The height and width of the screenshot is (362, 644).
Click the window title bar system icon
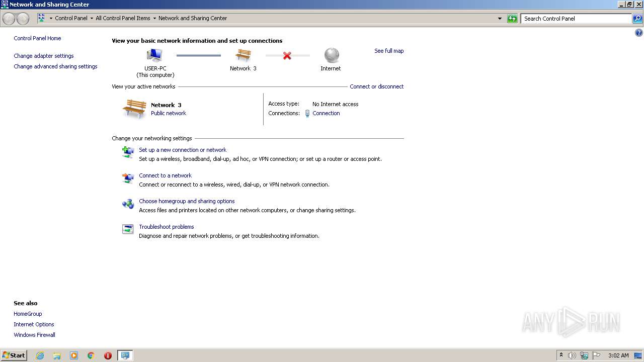pyautogui.click(x=5, y=4)
